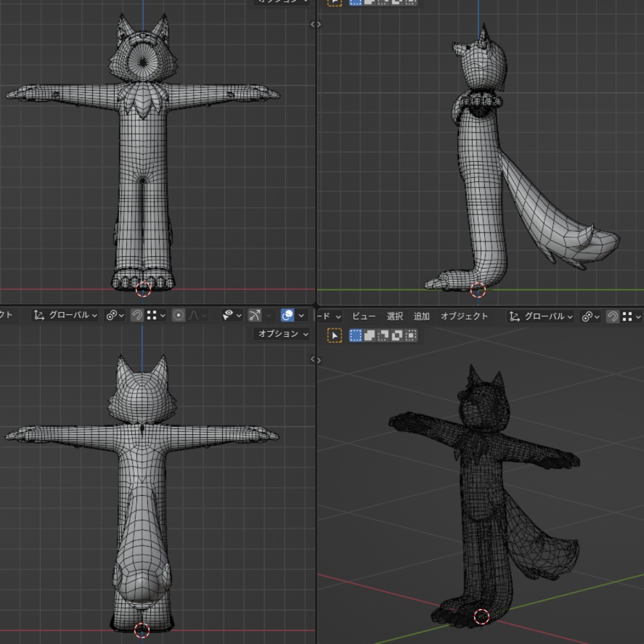Open オプション dropdown in back-view viewport
The height and width of the screenshot is (644, 644).
[x=282, y=334]
